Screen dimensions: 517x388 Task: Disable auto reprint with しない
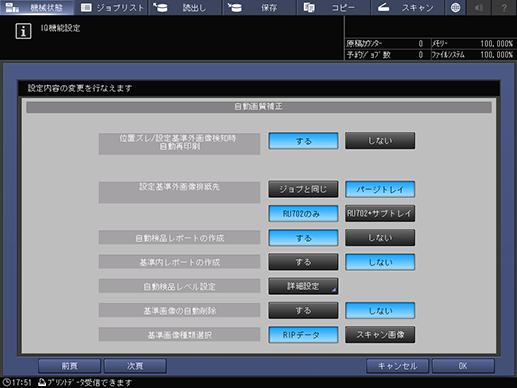pos(380,141)
